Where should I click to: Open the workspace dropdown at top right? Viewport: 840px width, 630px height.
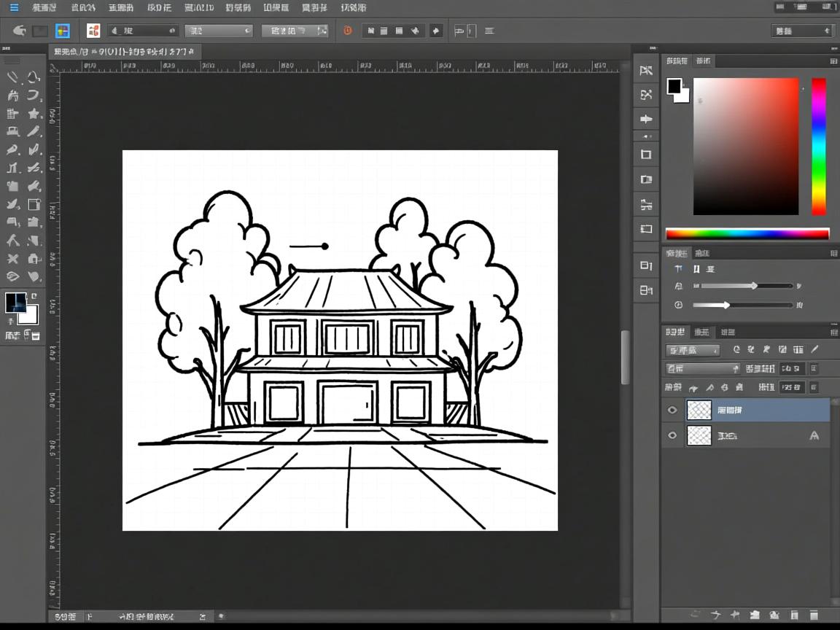point(802,31)
